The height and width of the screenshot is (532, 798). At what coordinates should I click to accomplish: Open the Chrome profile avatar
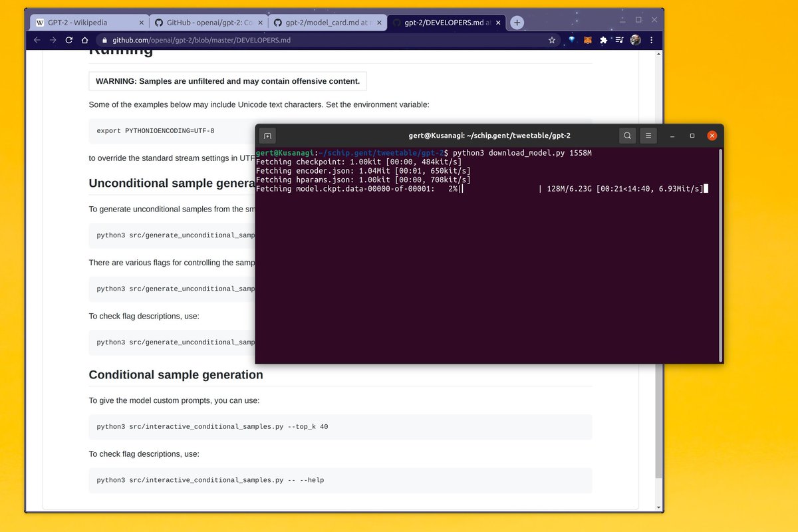pos(636,40)
